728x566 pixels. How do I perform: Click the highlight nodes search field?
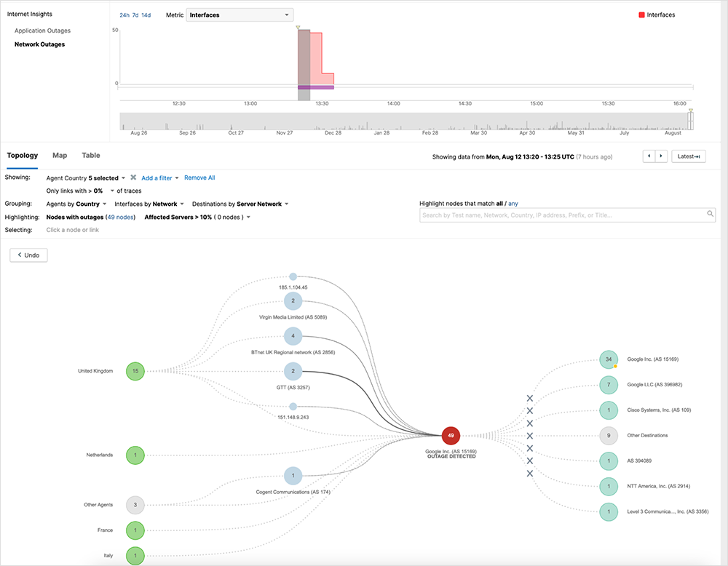(x=562, y=215)
